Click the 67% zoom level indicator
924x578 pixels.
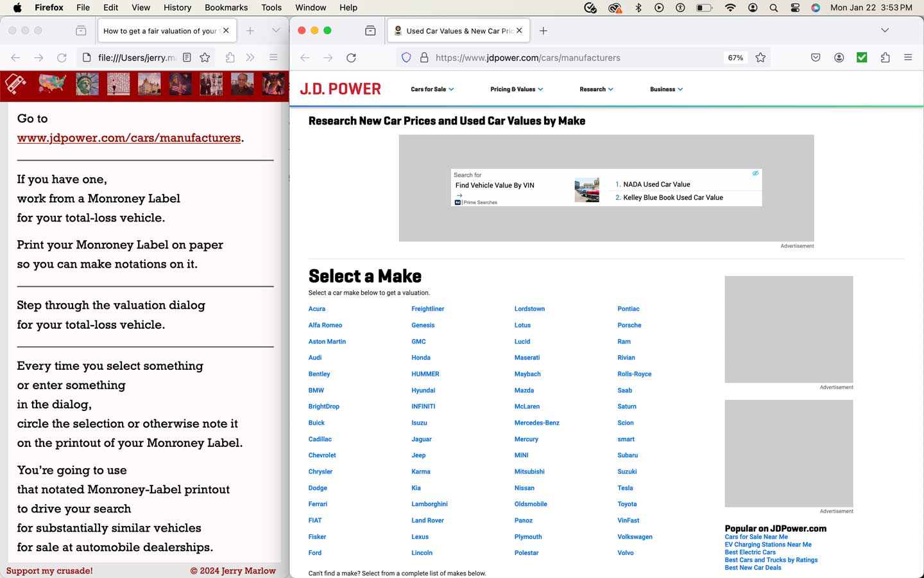tap(735, 58)
